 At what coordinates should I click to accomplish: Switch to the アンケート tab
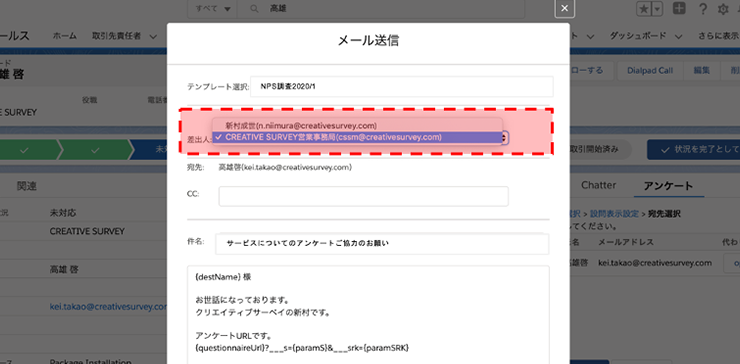(x=669, y=186)
